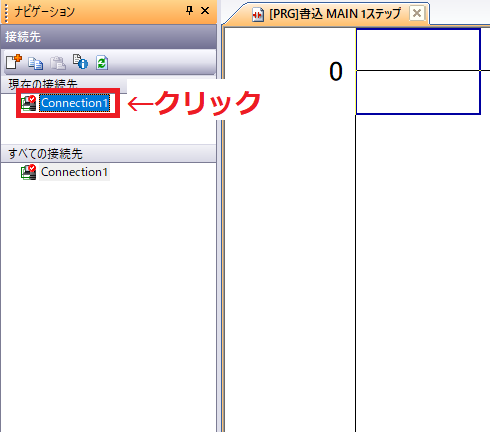490x432 pixels.
Task: Select highlighted Connection1 under 現在の接続先
Action: pos(75,103)
